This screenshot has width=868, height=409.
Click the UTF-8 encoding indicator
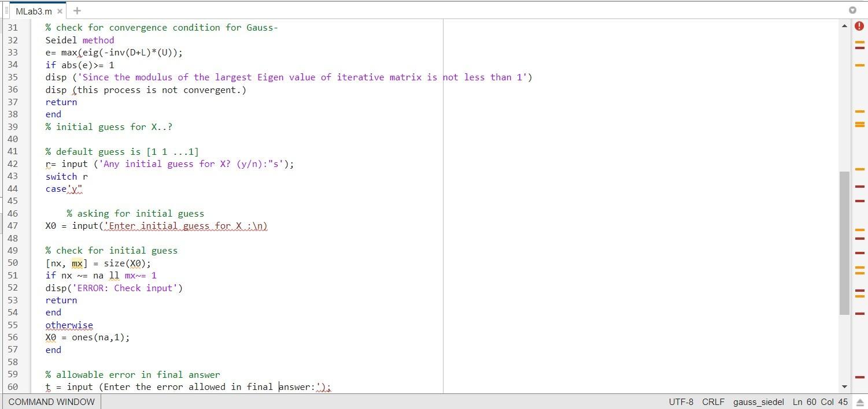coord(681,401)
